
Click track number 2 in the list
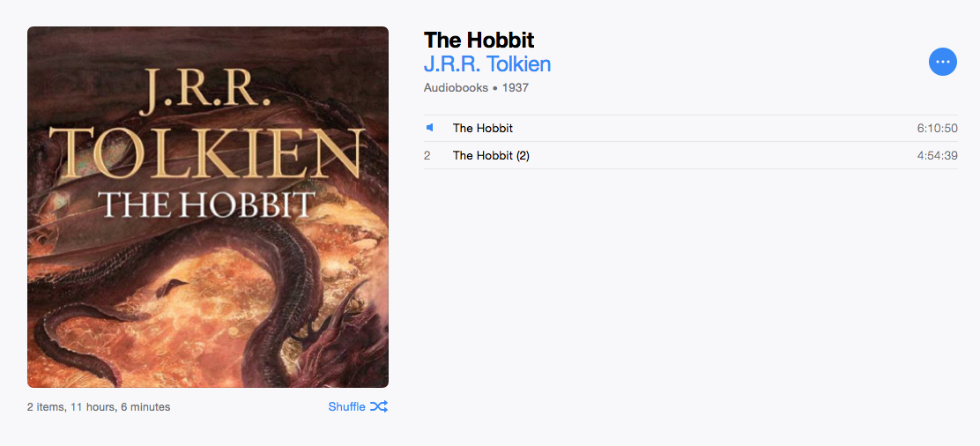point(427,155)
